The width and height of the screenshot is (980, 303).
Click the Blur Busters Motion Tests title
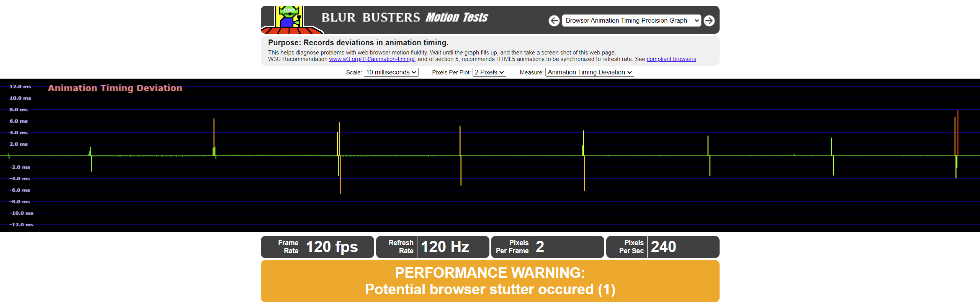pos(404,18)
